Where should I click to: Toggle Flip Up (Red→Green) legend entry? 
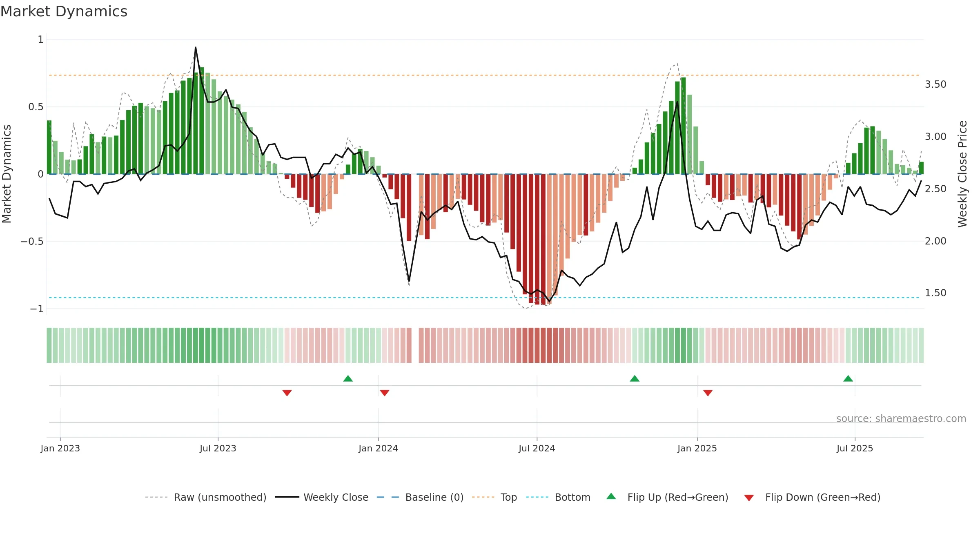tap(667, 497)
